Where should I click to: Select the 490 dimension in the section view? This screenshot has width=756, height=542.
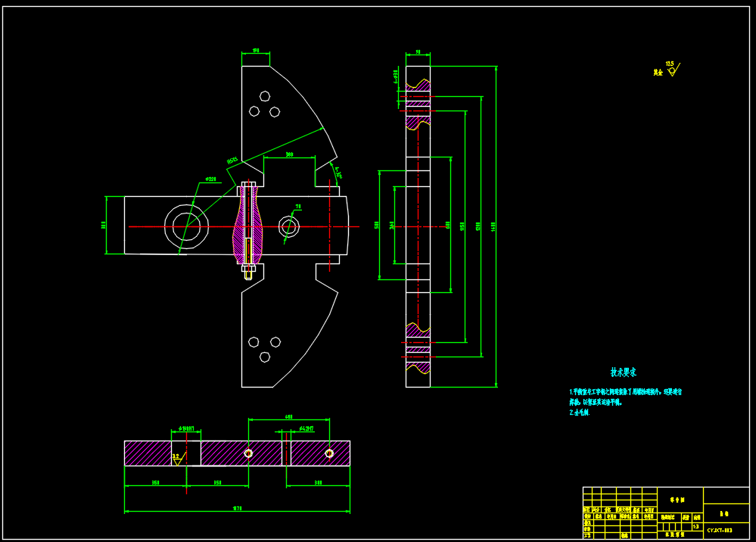pyautogui.click(x=288, y=416)
